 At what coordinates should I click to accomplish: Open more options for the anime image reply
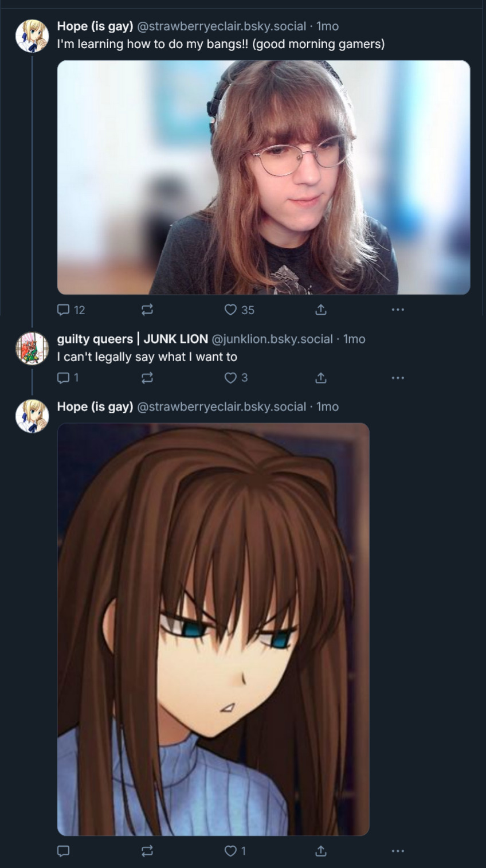(398, 851)
